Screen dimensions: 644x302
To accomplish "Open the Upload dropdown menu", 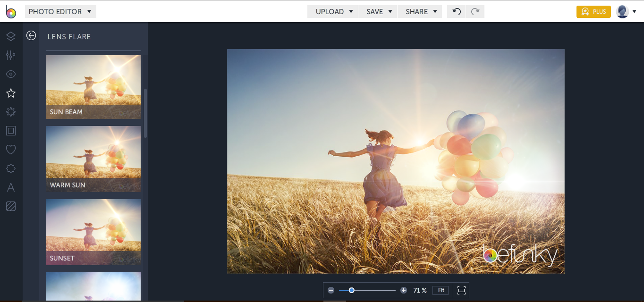I will (332, 11).
